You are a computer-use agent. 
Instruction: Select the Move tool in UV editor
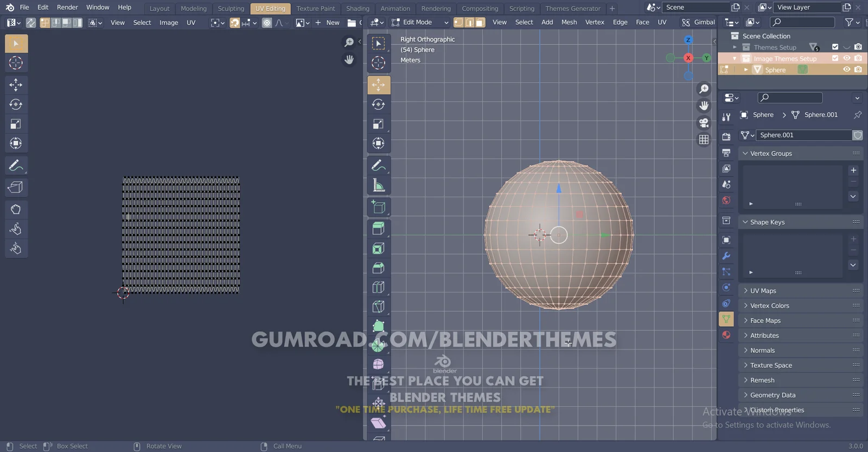point(16,85)
